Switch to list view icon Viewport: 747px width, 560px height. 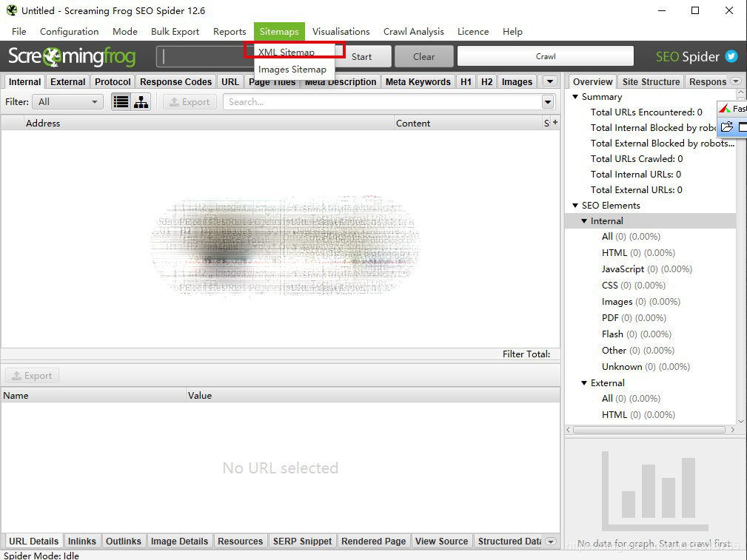pos(121,102)
